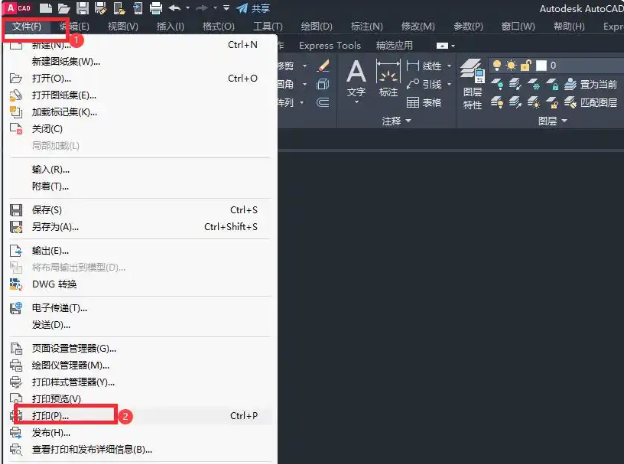Click the Open from Web & Mobile icon

[x=119, y=8]
